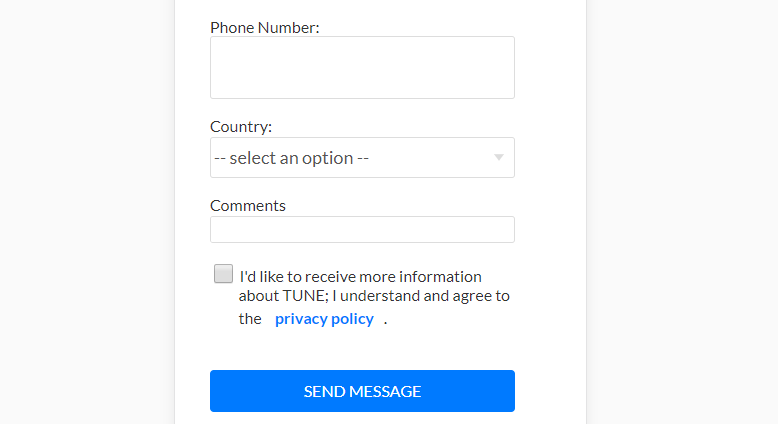Click the gray page background left of form

tap(85, 212)
